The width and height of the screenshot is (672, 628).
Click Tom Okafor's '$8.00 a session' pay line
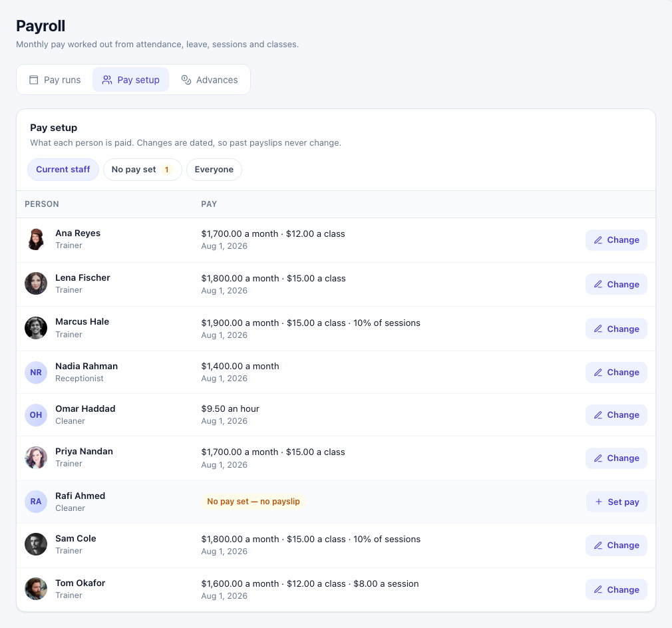(386, 584)
